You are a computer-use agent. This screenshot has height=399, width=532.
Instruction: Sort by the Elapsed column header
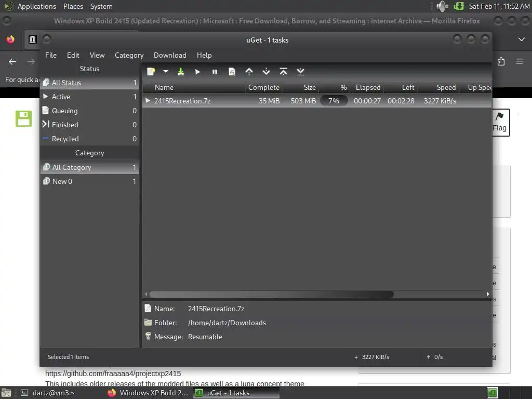pyautogui.click(x=368, y=87)
